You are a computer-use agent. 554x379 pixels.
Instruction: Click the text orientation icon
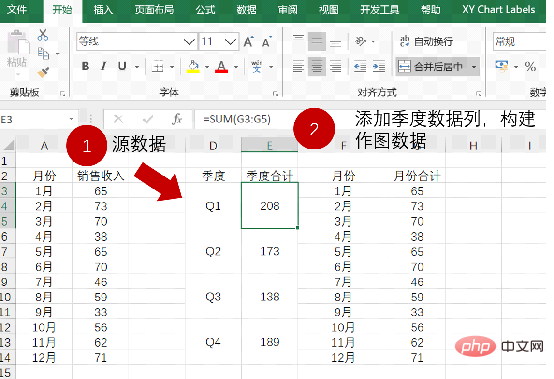360,42
